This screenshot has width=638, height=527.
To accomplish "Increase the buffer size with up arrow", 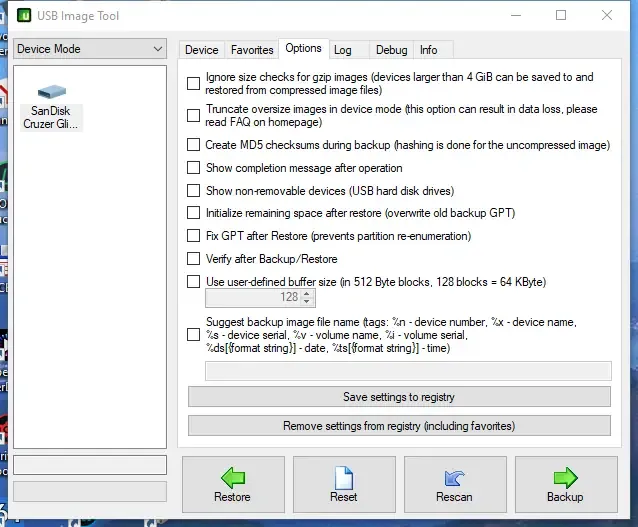I will coord(307,293).
